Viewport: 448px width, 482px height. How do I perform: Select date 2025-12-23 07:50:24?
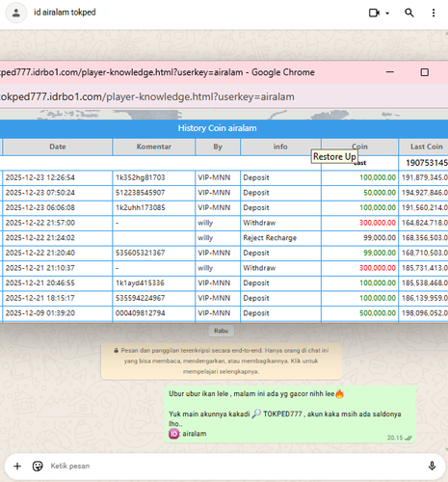click(x=40, y=193)
